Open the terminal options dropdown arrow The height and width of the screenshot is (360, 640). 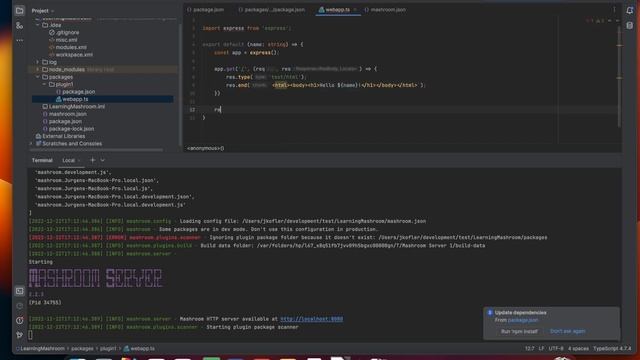tap(103, 160)
